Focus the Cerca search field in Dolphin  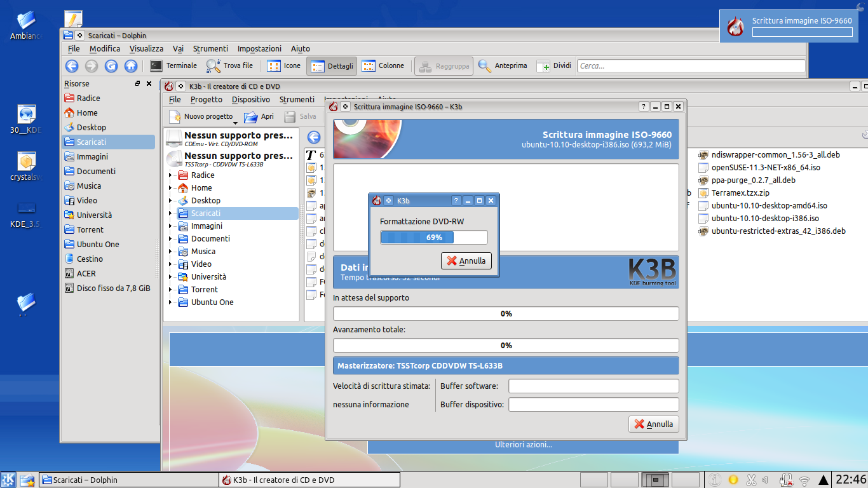click(691, 65)
